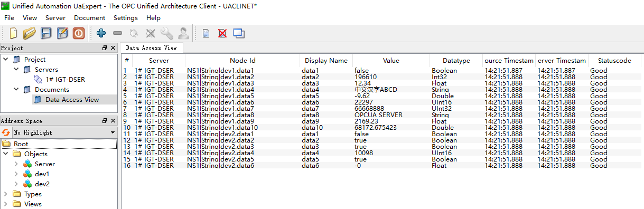The image size is (644, 209).
Task: Click the Server column header
Action: click(159, 60)
